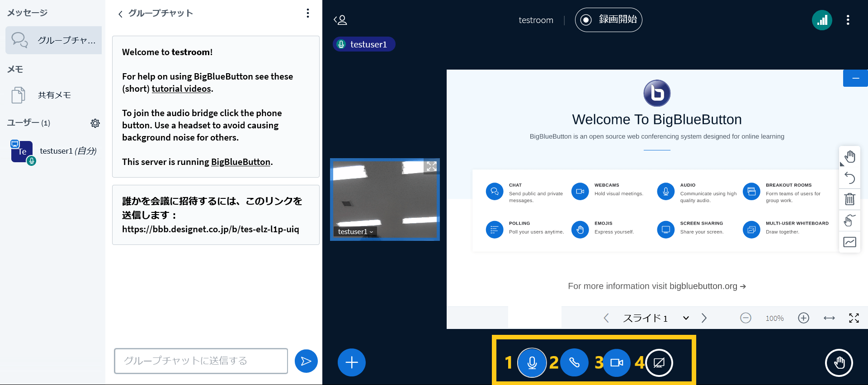This screenshot has height=385, width=868.
Task: Click the Welcome To BigBlueButton heading
Action: [657, 119]
